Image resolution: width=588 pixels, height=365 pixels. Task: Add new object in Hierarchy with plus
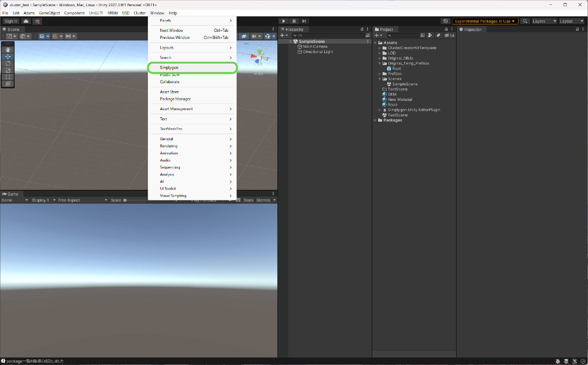284,35
